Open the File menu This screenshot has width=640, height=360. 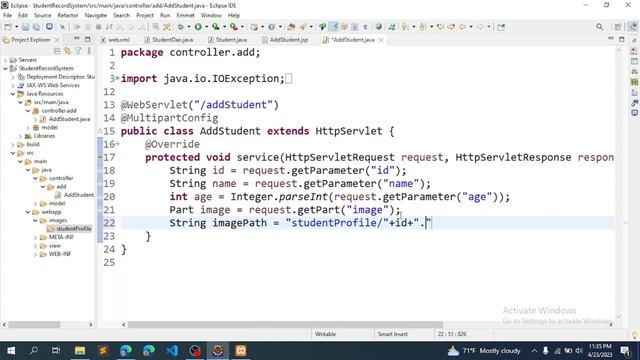coord(7,15)
